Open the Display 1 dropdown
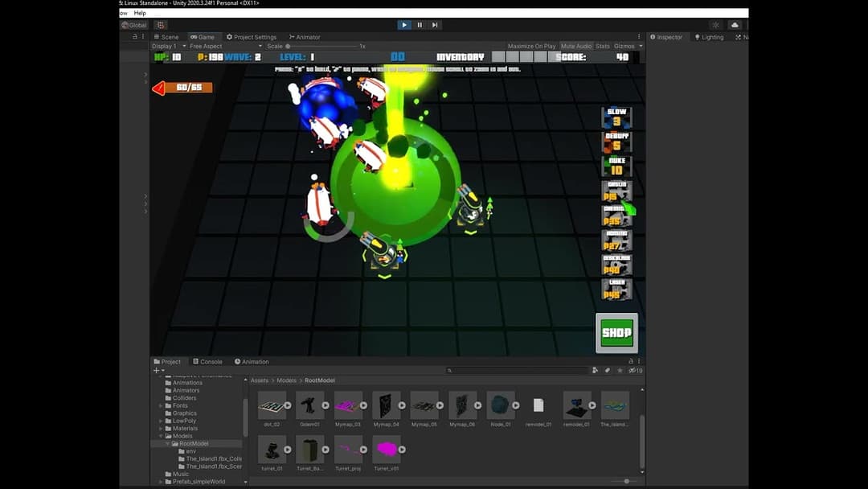Image resolution: width=868 pixels, height=489 pixels. tap(165, 46)
